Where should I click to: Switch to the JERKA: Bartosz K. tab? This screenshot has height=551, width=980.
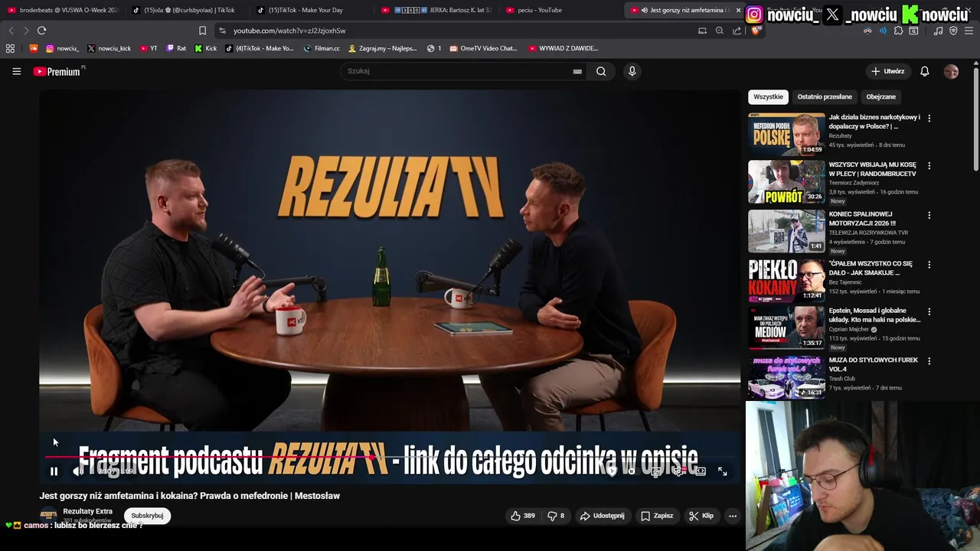pyautogui.click(x=437, y=10)
